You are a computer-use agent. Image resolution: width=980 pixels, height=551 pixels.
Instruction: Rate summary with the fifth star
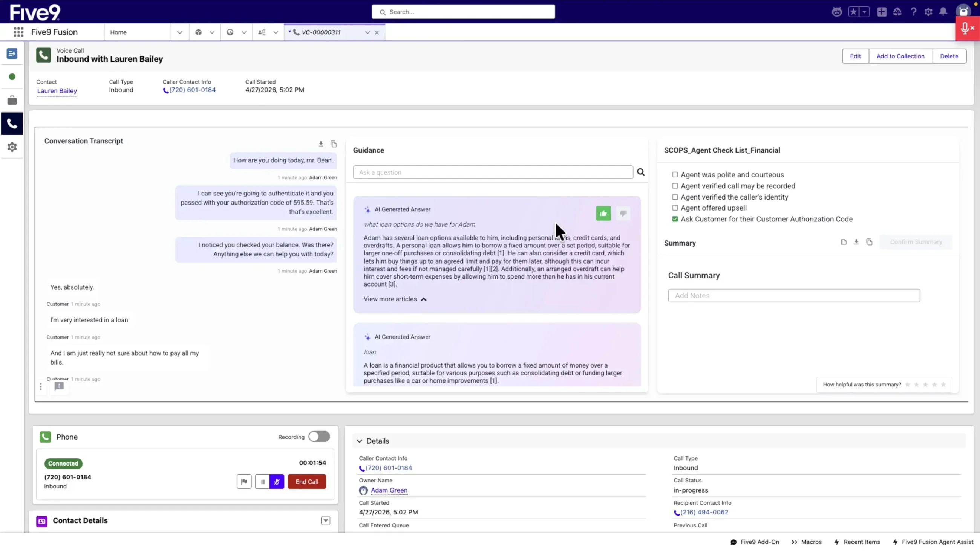click(x=943, y=385)
